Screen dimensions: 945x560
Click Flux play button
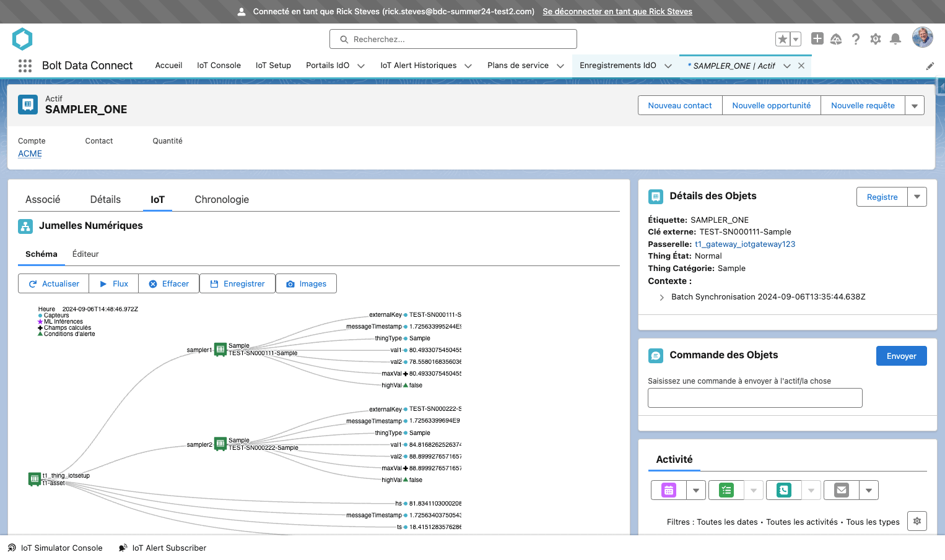point(114,283)
